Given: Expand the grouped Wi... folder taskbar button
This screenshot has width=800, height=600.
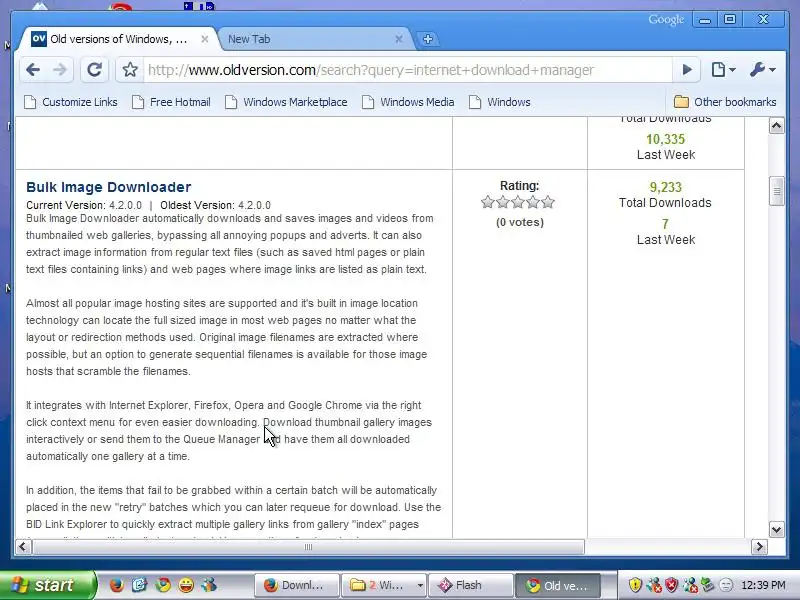Looking at the screenshot, I should pos(384,585).
